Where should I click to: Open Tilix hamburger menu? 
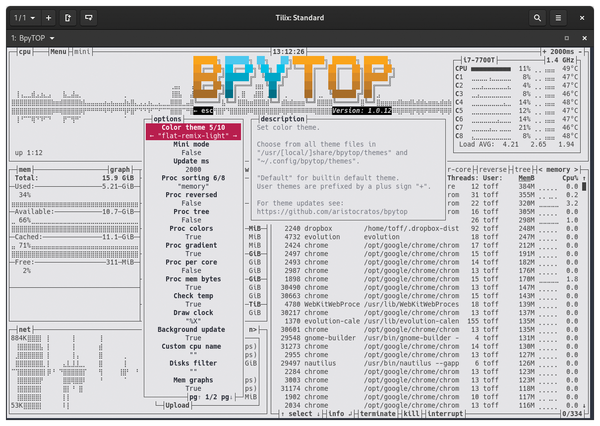[x=558, y=18]
